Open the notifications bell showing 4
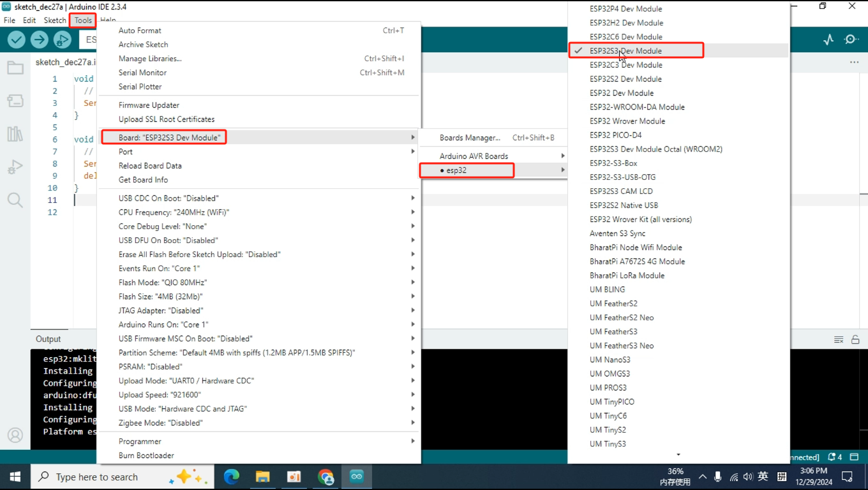868x490 pixels. [x=835, y=457]
